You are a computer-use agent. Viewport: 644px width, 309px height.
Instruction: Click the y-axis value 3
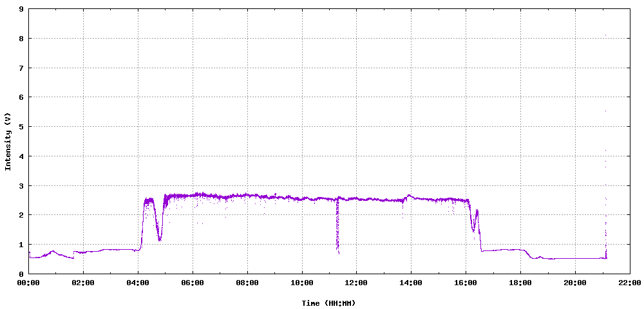21,186
